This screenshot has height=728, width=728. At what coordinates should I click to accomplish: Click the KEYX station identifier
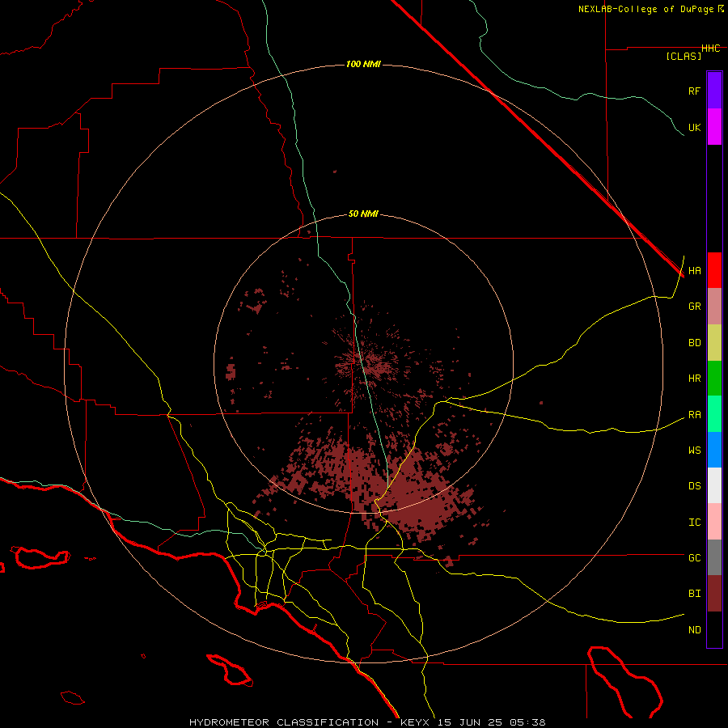(x=415, y=722)
